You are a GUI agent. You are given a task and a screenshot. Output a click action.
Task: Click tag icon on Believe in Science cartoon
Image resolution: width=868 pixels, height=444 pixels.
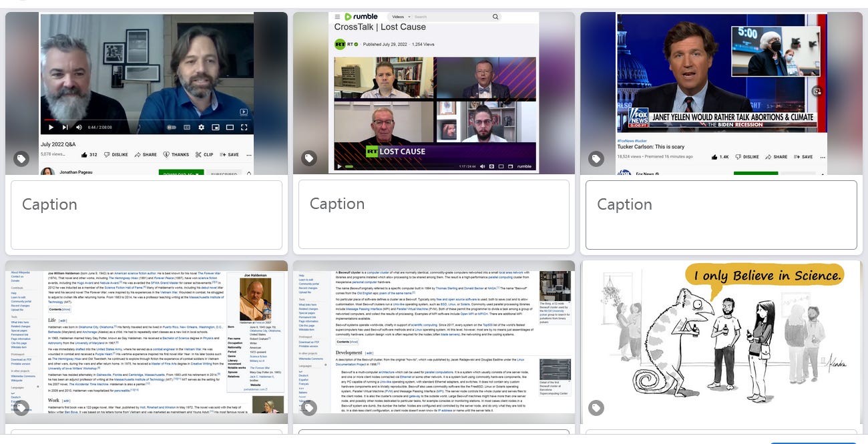(x=596, y=407)
